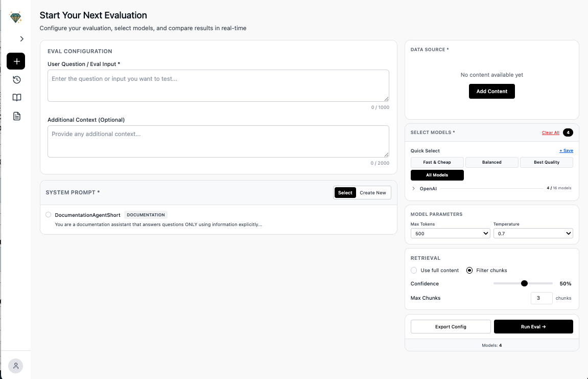Expand the OpenAI models list
The height and width of the screenshot is (379, 588).
coord(414,188)
